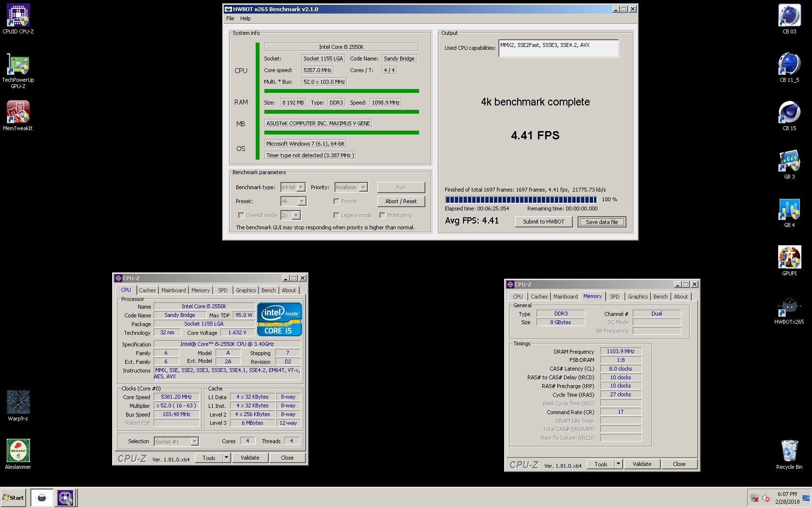Click the Intel Core i5 2550K field in HWBOT
The height and width of the screenshot is (508, 812).
tap(341, 47)
